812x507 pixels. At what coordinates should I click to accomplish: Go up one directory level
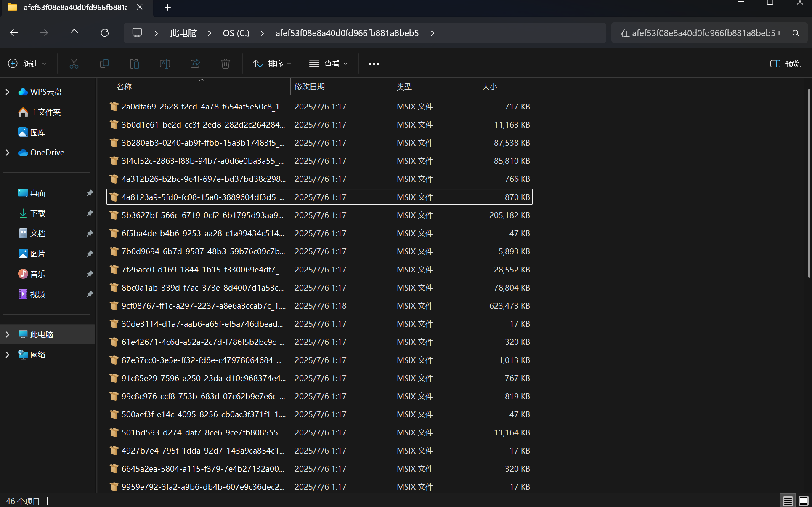(x=74, y=33)
